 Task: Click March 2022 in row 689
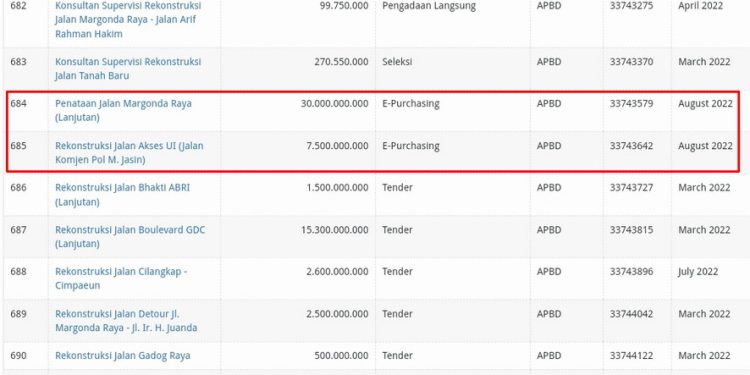click(x=704, y=314)
